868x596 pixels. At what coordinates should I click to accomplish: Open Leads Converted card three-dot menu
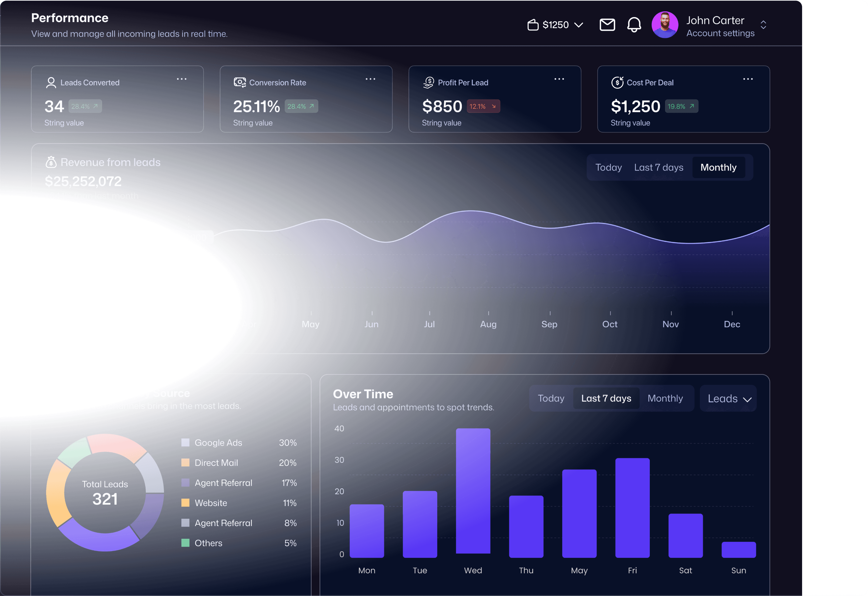click(x=181, y=79)
